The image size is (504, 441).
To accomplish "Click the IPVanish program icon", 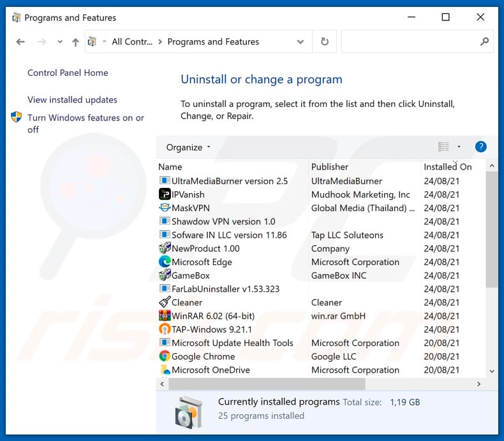I will tap(165, 194).
